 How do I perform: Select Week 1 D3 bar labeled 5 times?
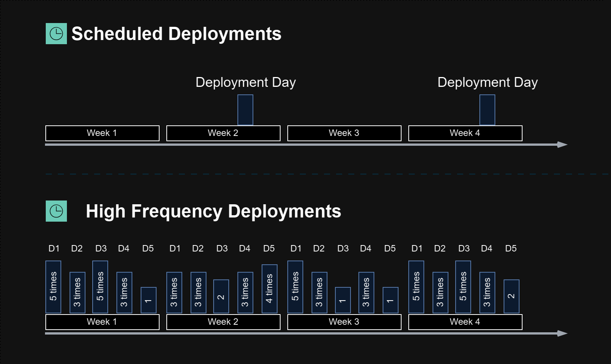100,287
